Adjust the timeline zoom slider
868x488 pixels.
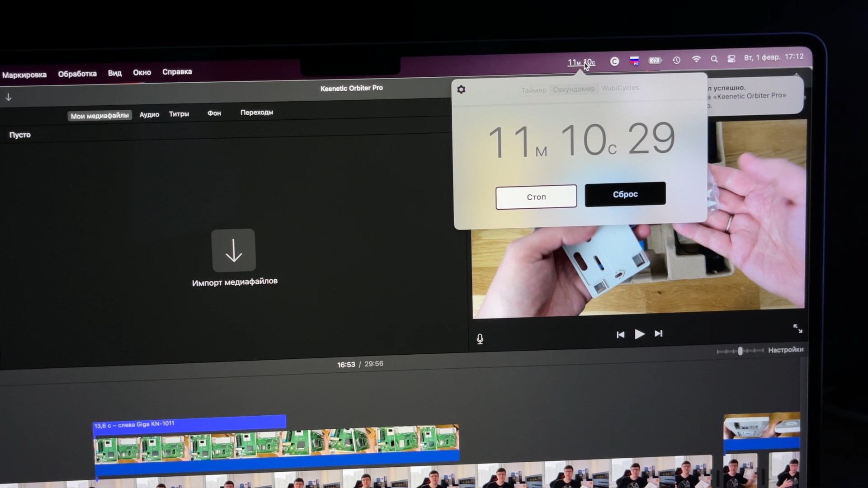[740, 351]
